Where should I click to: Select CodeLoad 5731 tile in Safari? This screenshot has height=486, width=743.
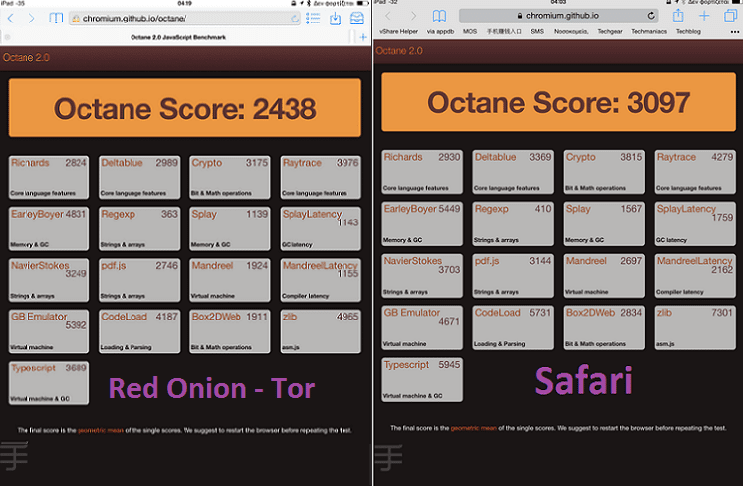[513, 327]
